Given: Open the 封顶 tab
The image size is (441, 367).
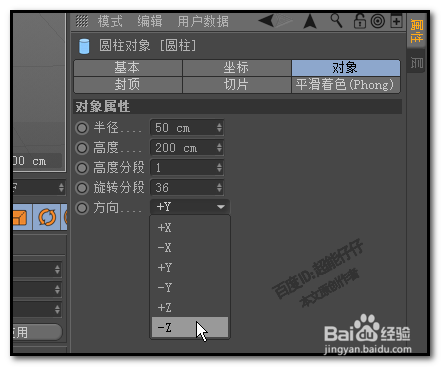Looking at the screenshot, I should point(128,85).
